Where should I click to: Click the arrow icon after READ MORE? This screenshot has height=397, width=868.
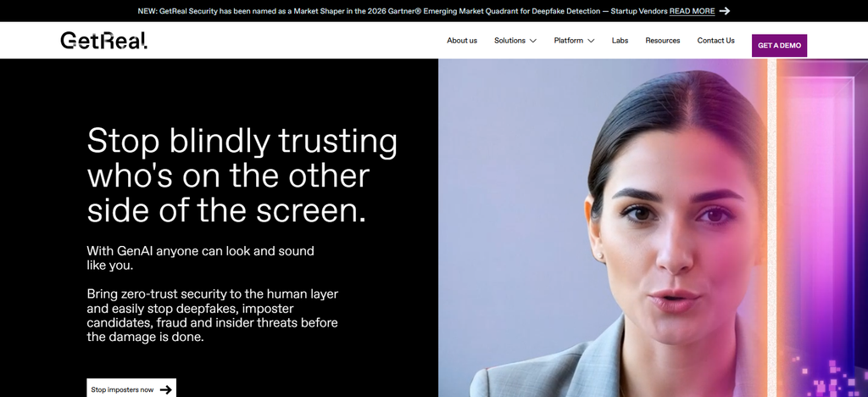724,10
